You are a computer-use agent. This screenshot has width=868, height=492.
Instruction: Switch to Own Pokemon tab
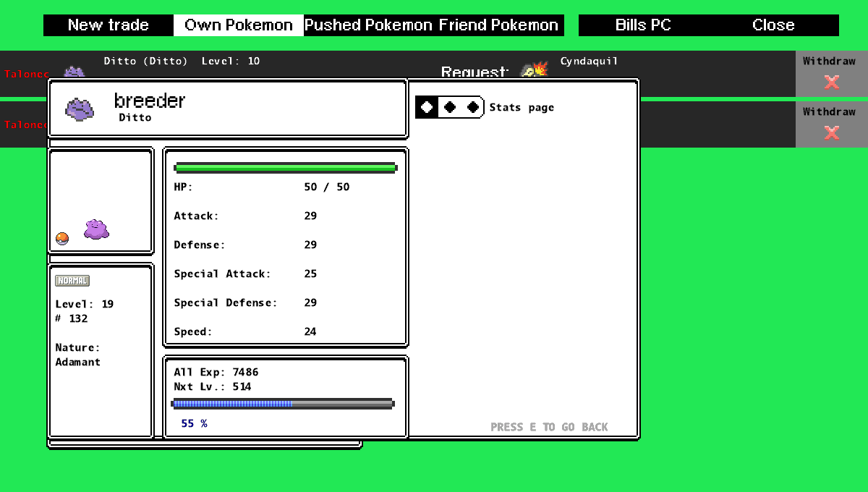[x=239, y=25]
